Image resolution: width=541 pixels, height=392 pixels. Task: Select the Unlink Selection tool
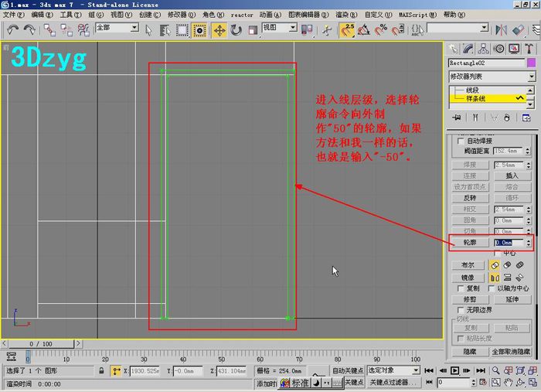coord(66,29)
